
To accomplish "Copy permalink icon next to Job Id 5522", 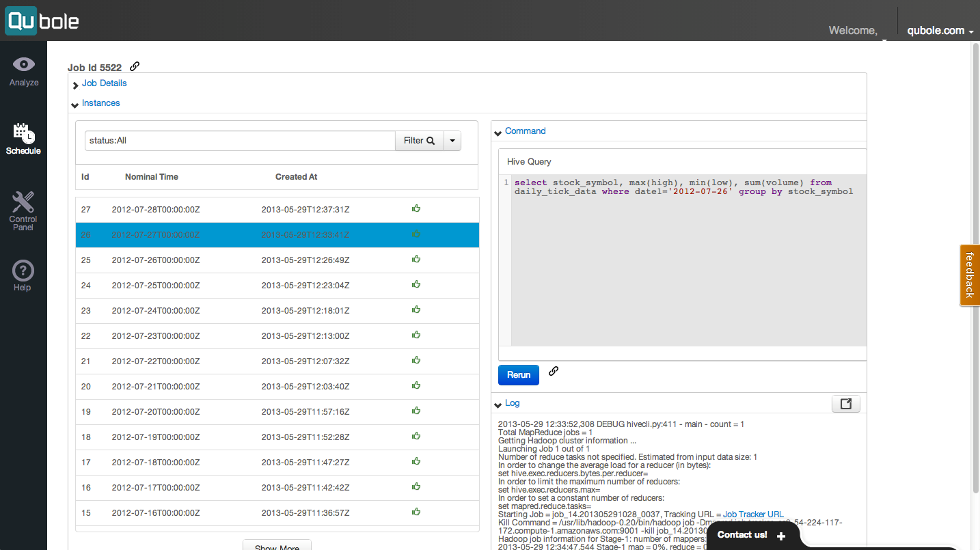I will tap(135, 66).
